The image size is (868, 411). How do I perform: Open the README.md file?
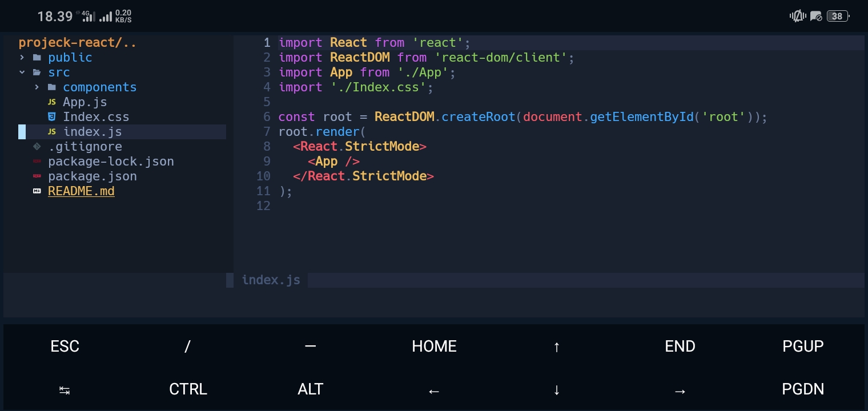(82, 191)
